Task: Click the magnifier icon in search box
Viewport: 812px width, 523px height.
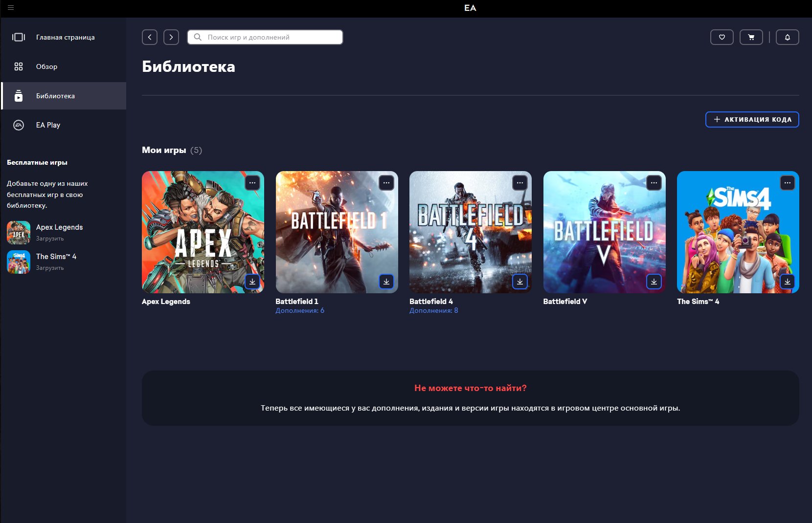Action: [198, 37]
